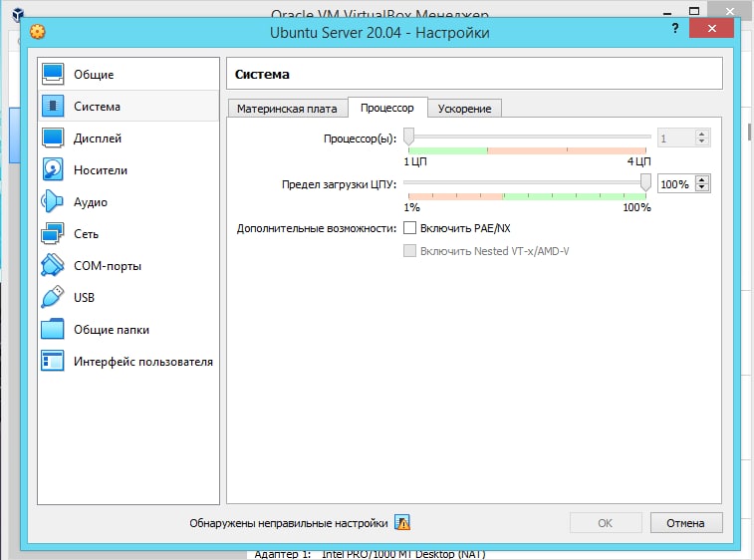Click the Storage (Носители) disk icon
Image resolution: width=754 pixels, height=560 pixels.
click(x=53, y=169)
